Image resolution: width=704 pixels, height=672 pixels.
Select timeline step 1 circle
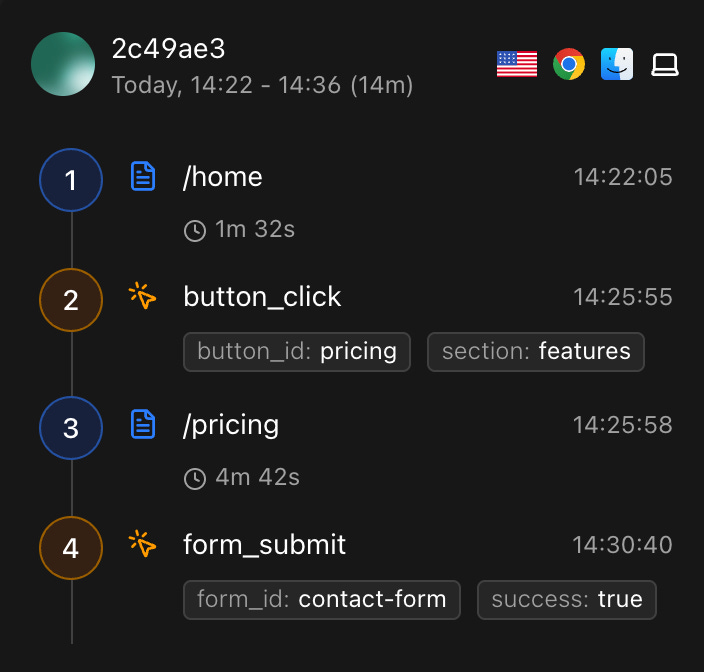[x=71, y=180]
